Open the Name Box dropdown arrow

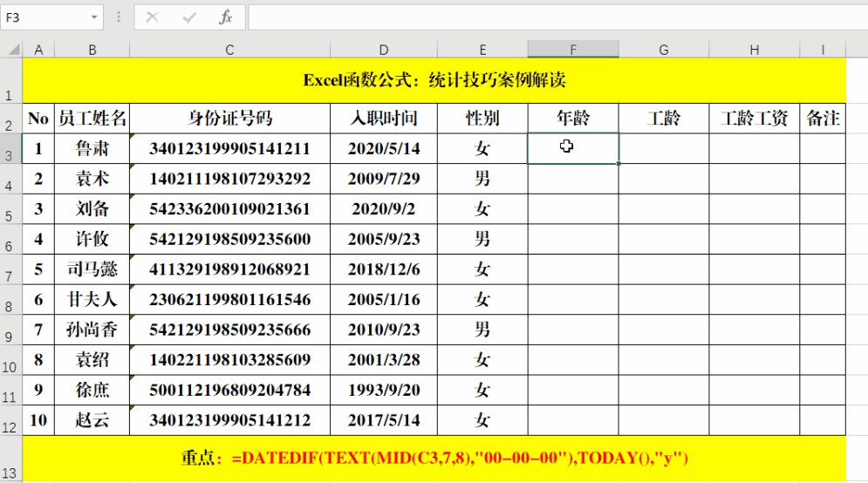[94, 17]
